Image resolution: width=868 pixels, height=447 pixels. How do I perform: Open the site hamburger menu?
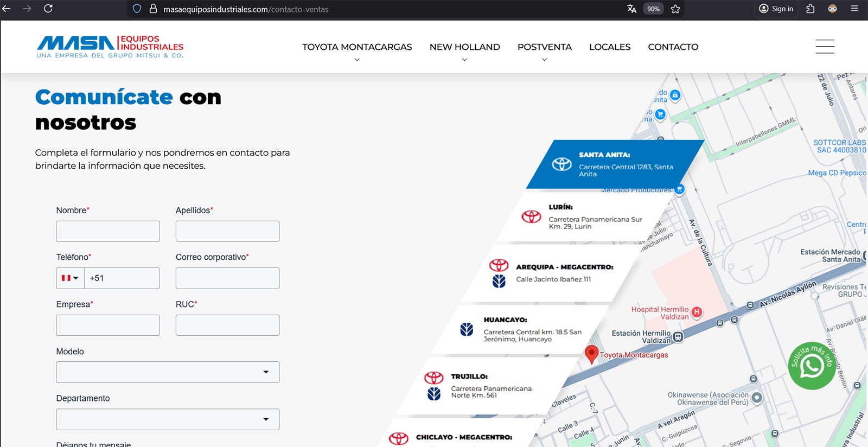click(x=825, y=47)
